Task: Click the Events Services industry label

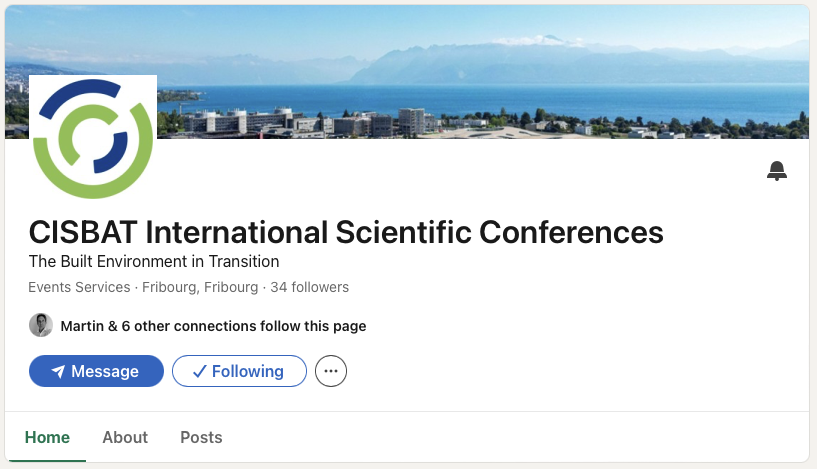Action: [80, 287]
